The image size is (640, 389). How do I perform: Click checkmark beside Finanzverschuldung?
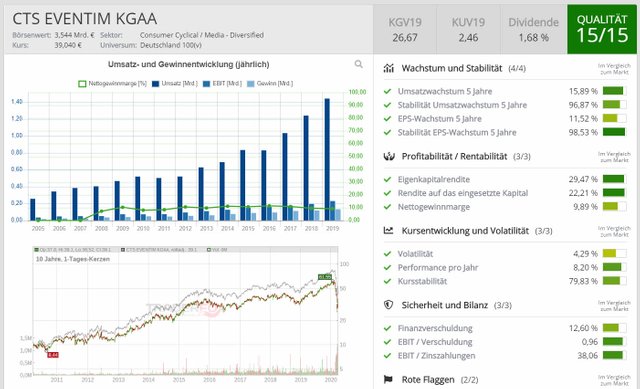(x=387, y=328)
